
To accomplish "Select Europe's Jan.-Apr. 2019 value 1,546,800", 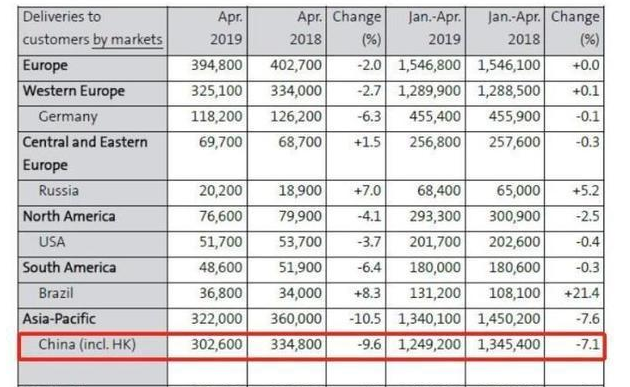I will tap(429, 66).
